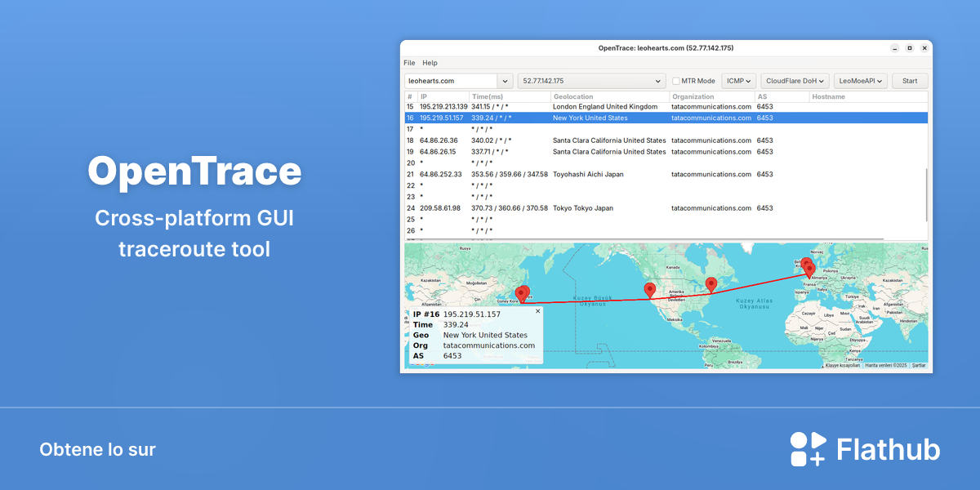The image size is (980, 490).
Task: Open the File menu
Action: pyautogui.click(x=409, y=63)
